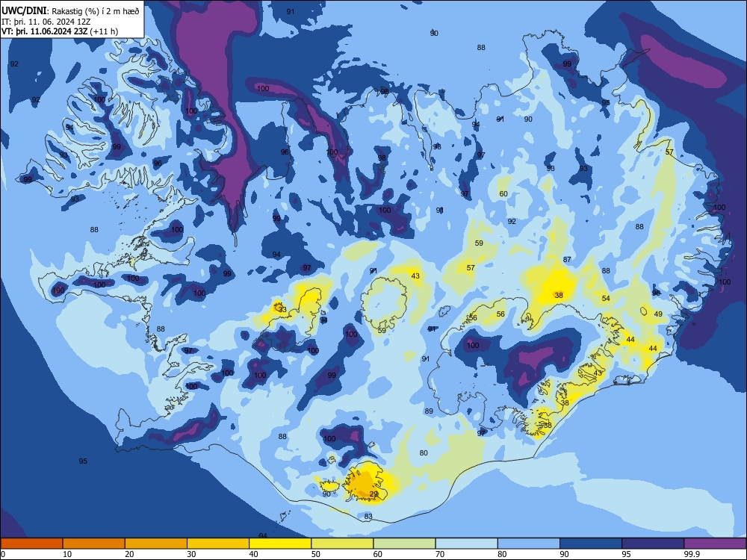Click the map value '89' on the map
The image size is (747, 560).
[x=429, y=411]
